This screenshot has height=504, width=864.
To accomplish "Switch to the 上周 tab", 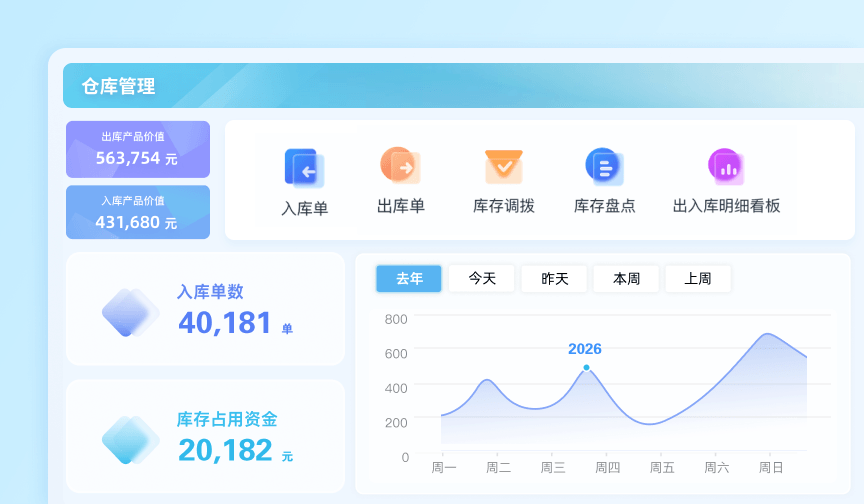I will 698,279.
